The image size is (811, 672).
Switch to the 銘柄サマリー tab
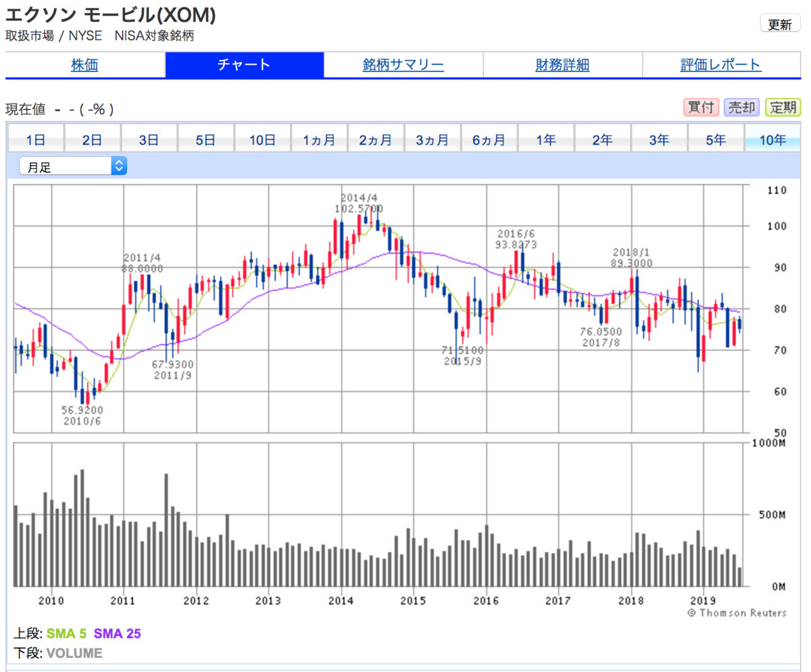[403, 65]
